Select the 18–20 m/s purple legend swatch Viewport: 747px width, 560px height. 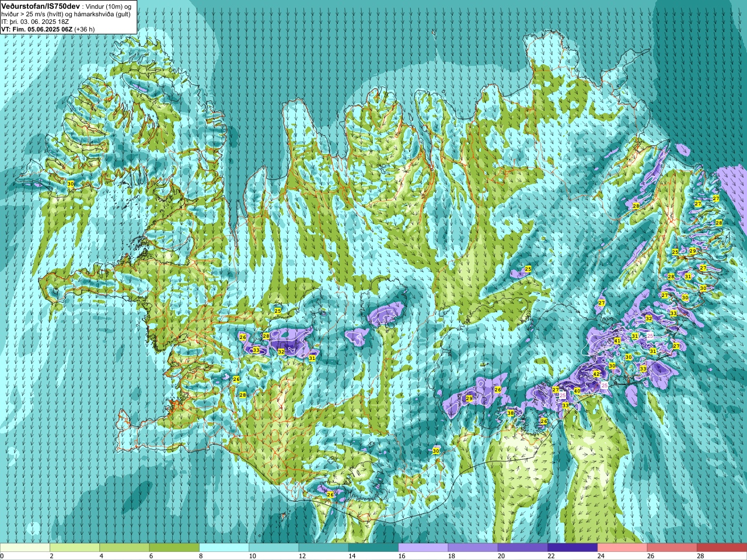(x=473, y=548)
